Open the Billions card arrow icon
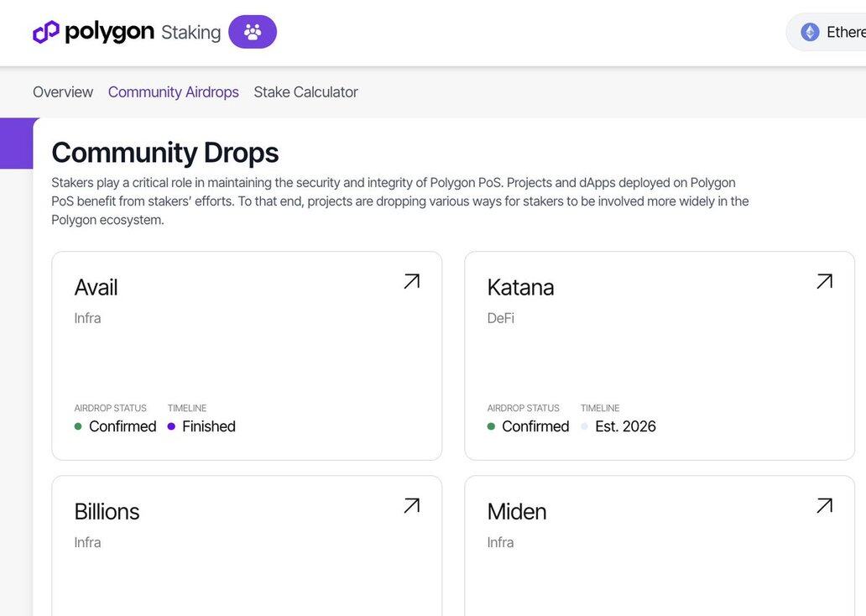Image resolution: width=866 pixels, height=616 pixels. click(411, 505)
